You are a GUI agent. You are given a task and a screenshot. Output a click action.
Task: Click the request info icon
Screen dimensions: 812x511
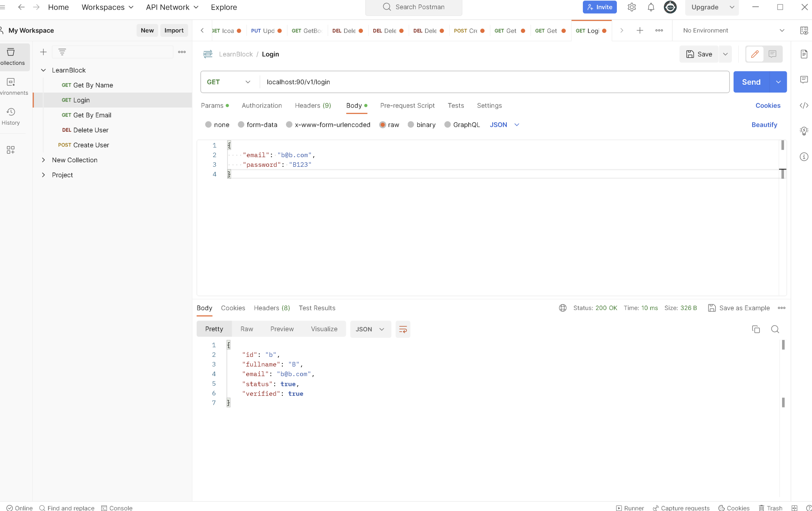(x=804, y=157)
